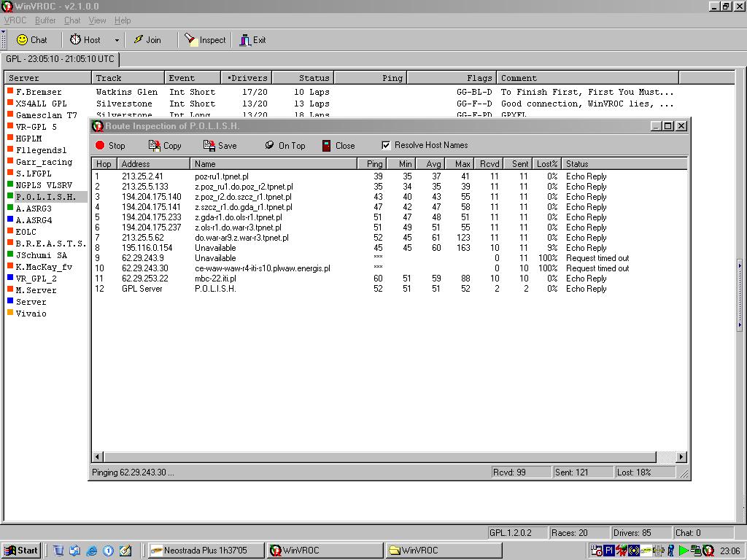Click the Inspect flashlight icon

pos(191,40)
